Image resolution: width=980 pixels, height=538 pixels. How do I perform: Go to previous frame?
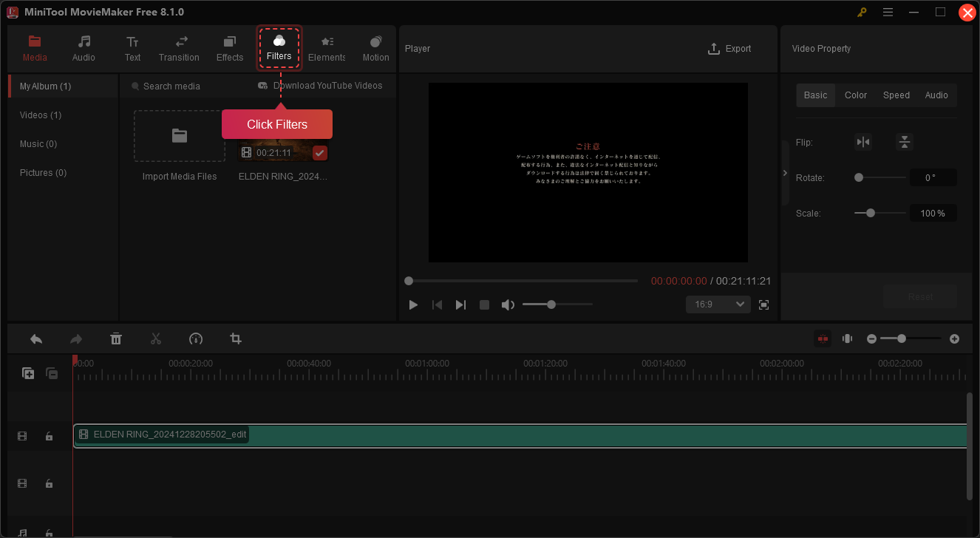tap(437, 304)
